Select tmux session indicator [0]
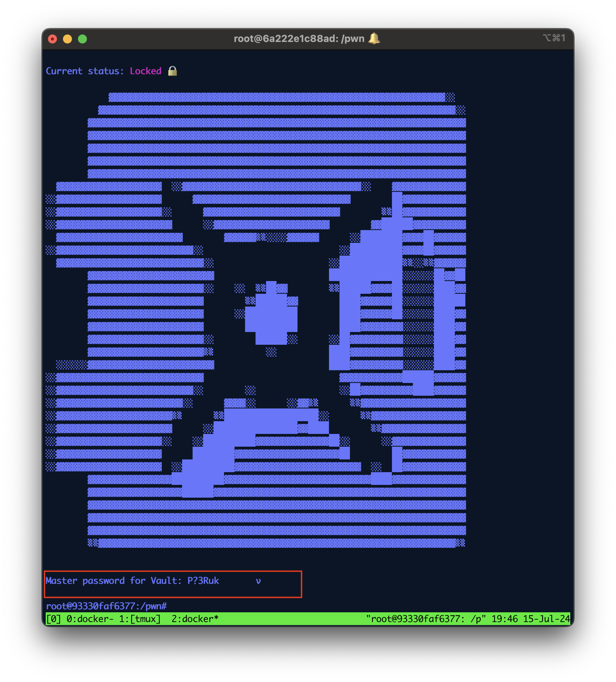The height and width of the screenshot is (682, 616). 54,619
